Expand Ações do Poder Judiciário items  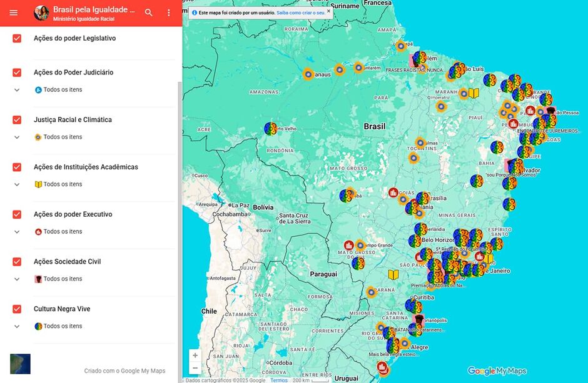click(x=17, y=90)
